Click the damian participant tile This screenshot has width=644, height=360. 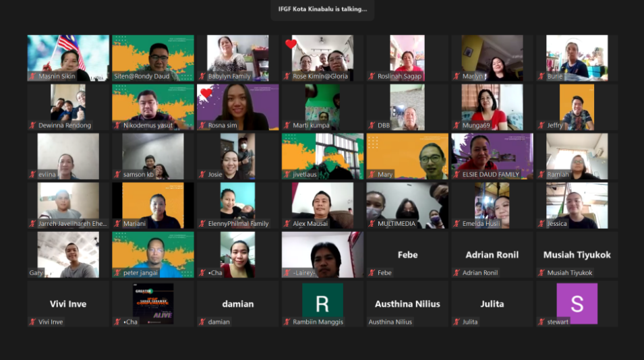click(238, 304)
